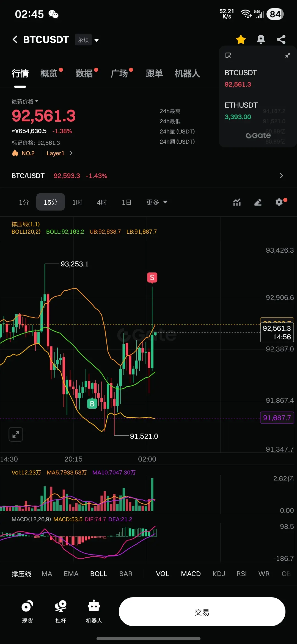Open chart settings gear
Screen dimensions: 297x644
tap(279, 202)
